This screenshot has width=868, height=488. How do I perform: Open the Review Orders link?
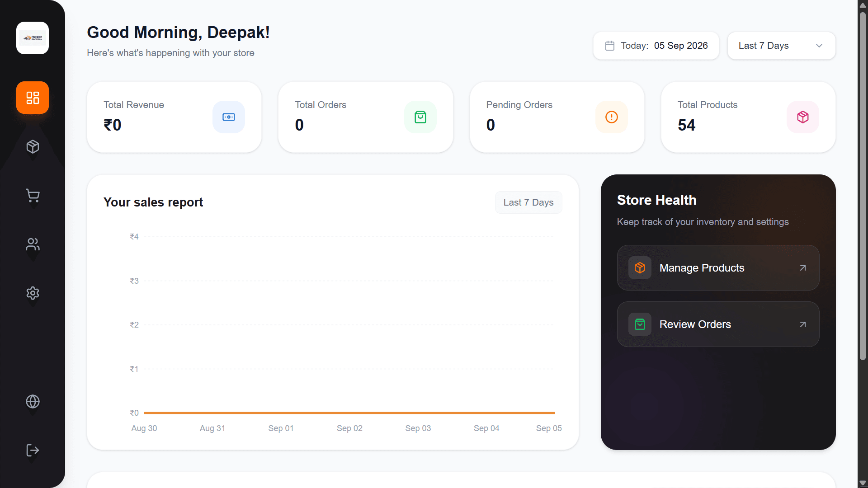pyautogui.click(x=718, y=324)
